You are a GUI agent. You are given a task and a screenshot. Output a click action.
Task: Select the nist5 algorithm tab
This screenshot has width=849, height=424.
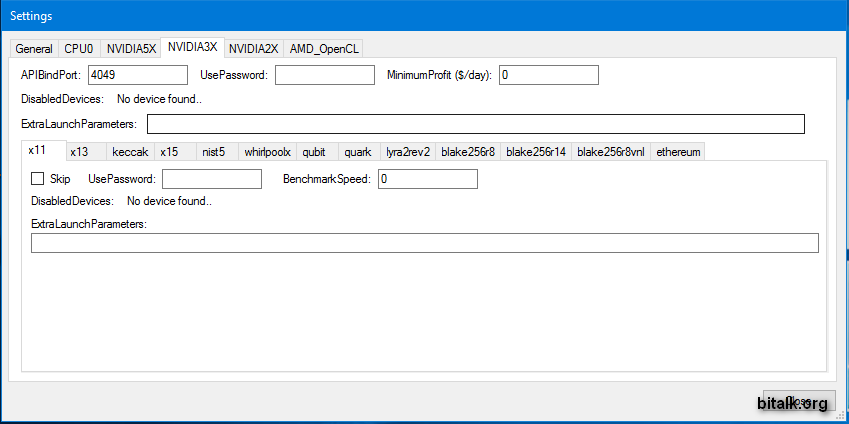pyautogui.click(x=214, y=152)
